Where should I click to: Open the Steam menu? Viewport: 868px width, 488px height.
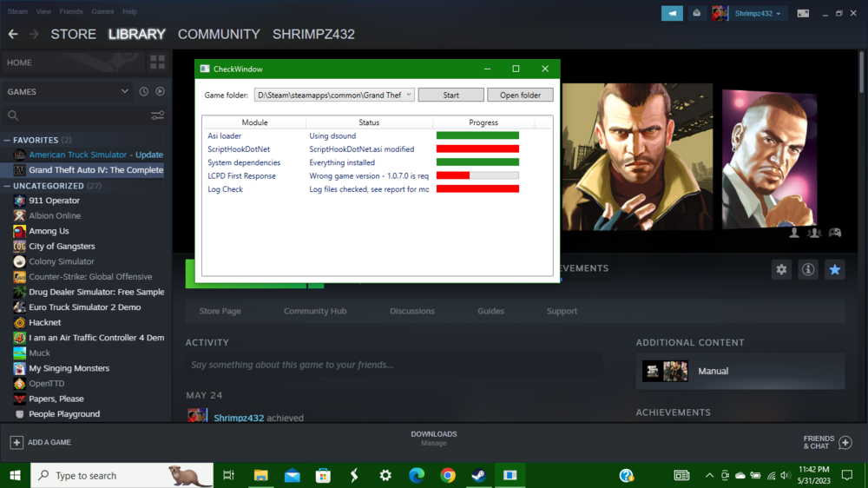pyautogui.click(x=17, y=11)
